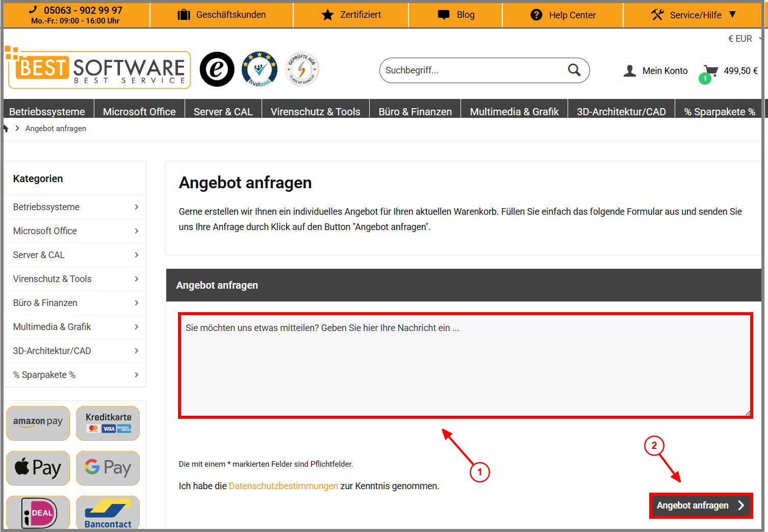
Task: Click the 499,50 € cart total
Action: (740, 71)
